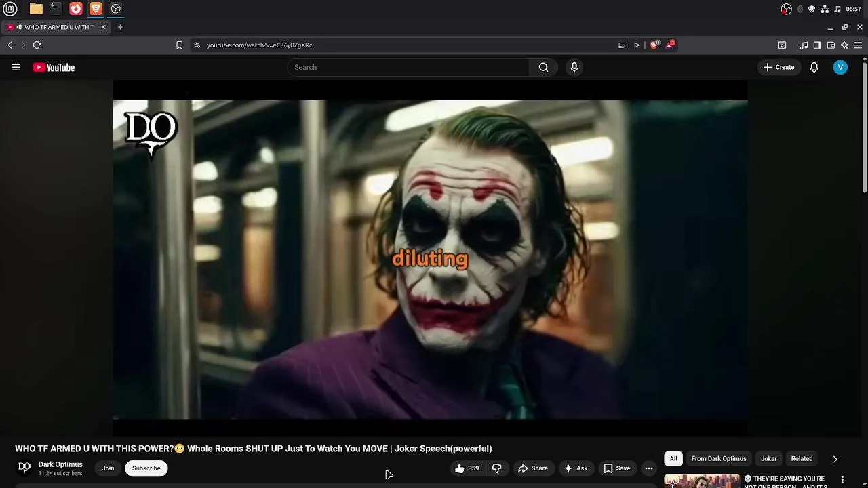868x488 pixels.
Task: Open Leo AI assistant icon
Action: tap(844, 45)
